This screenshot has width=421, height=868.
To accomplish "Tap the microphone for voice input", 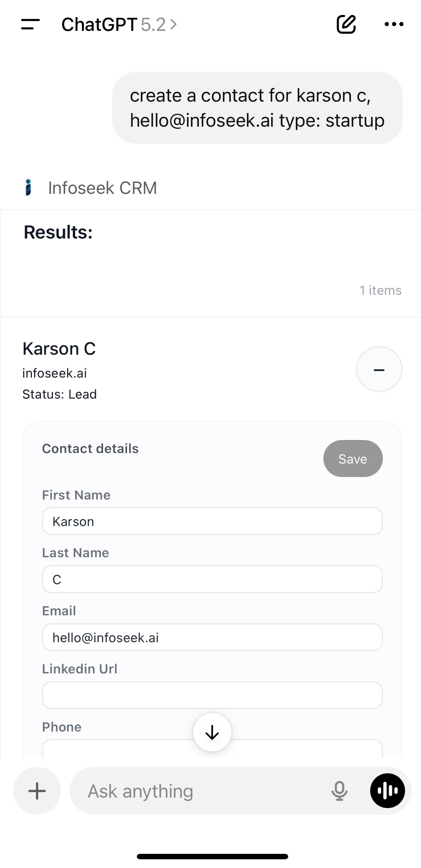I will click(338, 791).
